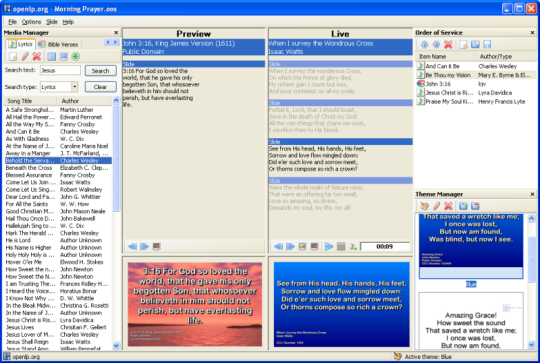Switch to the Lyrics tab

pos(21,44)
